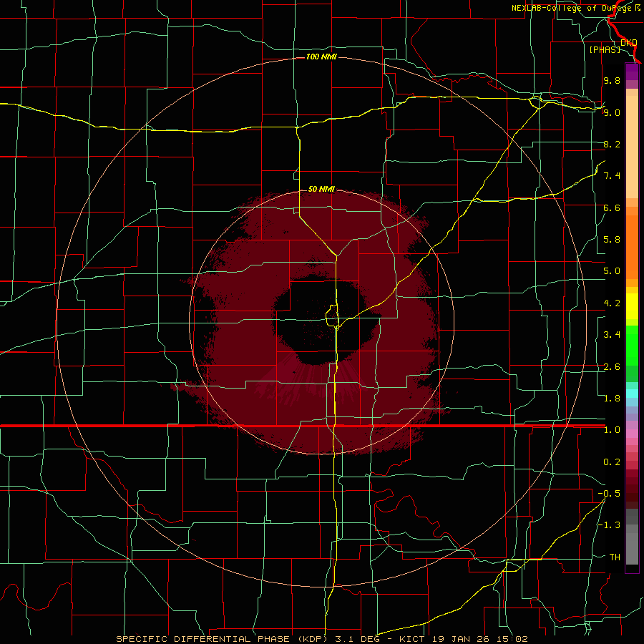The width and height of the screenshot is (644, 644).
Task: Select the yellow segment of the color bar
Action: tap(632, 306)
